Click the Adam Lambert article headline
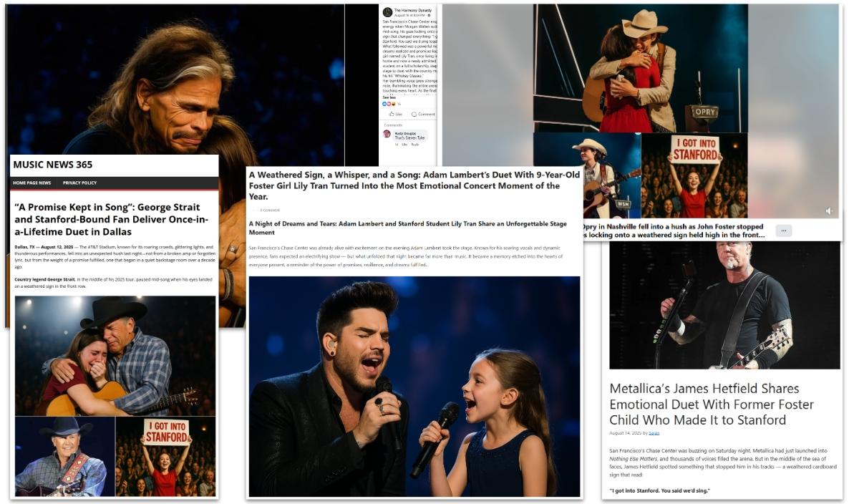The width and height of the screenshot is (849, 504). pyautogui.click(x=414, y=185)
